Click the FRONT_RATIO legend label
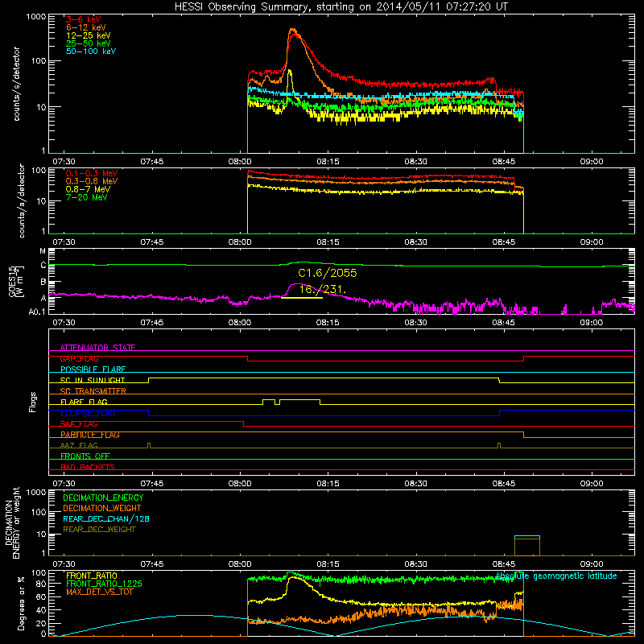The height and width of the screenshot is (644, 644). (92, 576)
